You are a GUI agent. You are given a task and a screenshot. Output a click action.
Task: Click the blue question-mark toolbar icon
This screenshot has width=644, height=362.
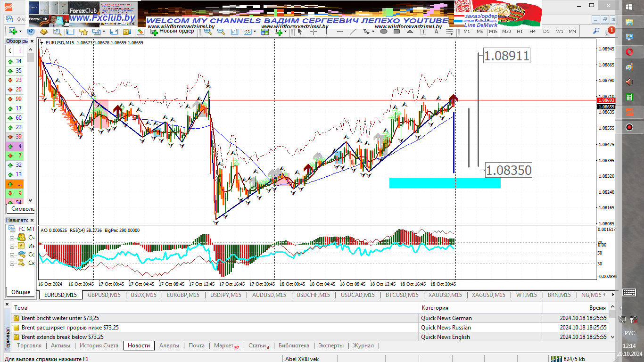[31, 31]
